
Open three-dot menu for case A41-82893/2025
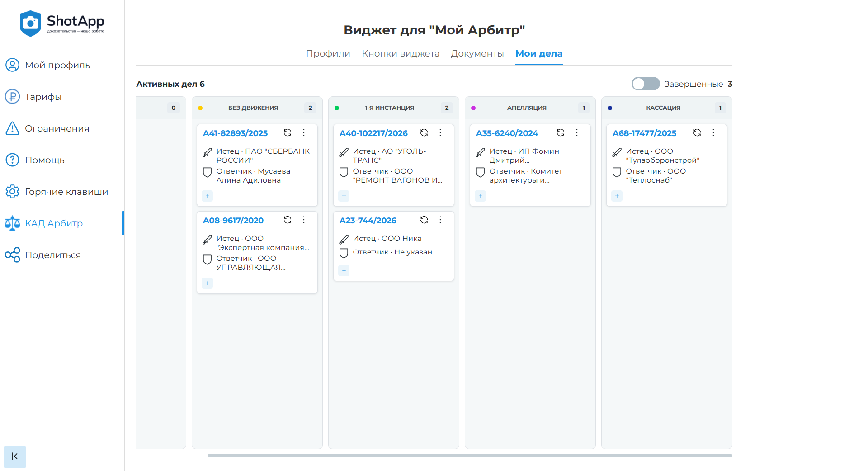[x=304, y=132]
